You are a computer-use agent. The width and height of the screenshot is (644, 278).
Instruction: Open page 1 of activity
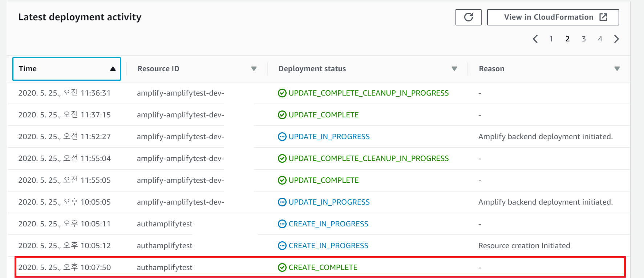pyautogui.click(x=551, y=39)
